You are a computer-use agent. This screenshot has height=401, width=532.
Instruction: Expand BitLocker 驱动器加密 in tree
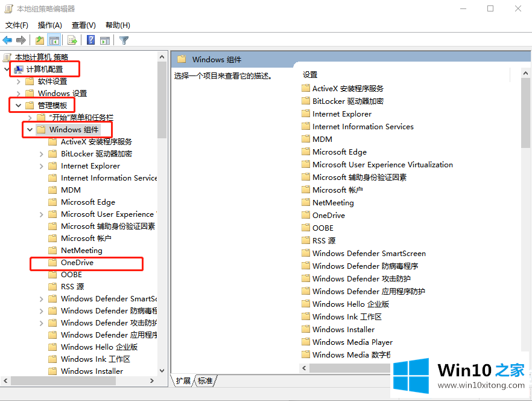(x=42, y=154)
